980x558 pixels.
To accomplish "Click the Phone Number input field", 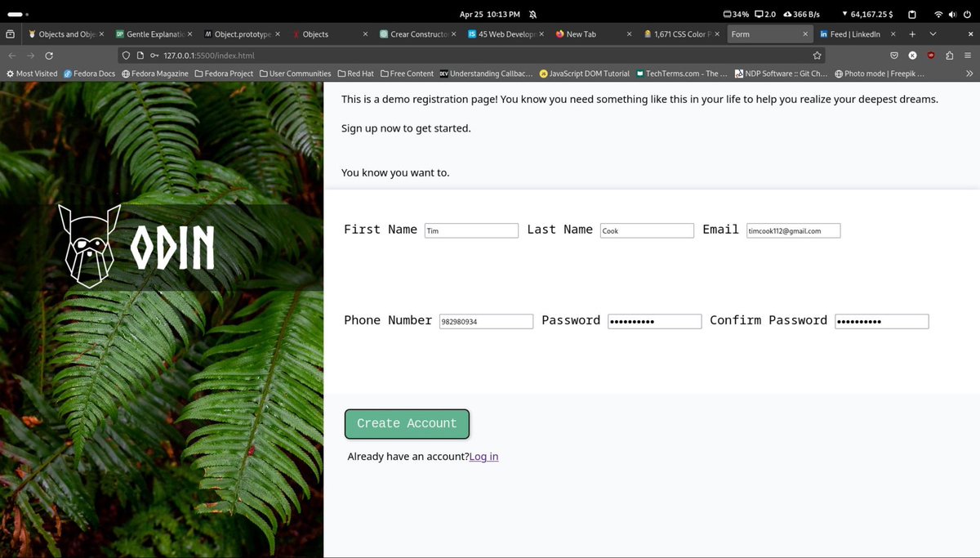I will 486,322.
